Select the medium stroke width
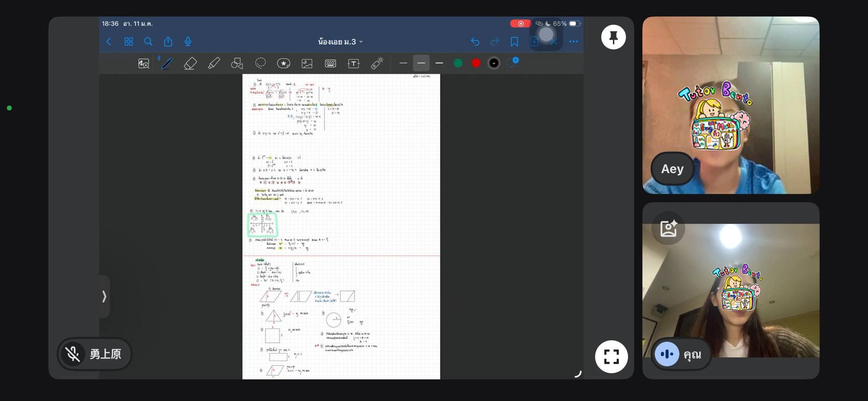The width and height of the screenshot is (868, 401). [421, 63]
